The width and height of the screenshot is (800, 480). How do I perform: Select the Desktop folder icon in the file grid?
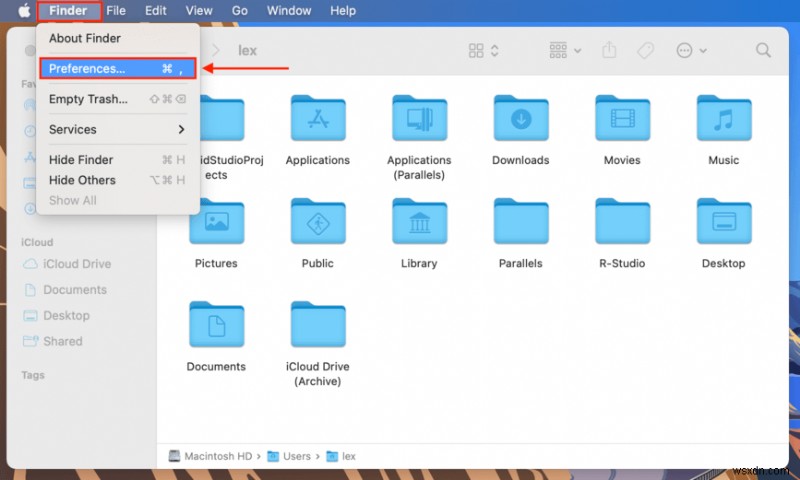pyautogui.click(x=724, y=221)
